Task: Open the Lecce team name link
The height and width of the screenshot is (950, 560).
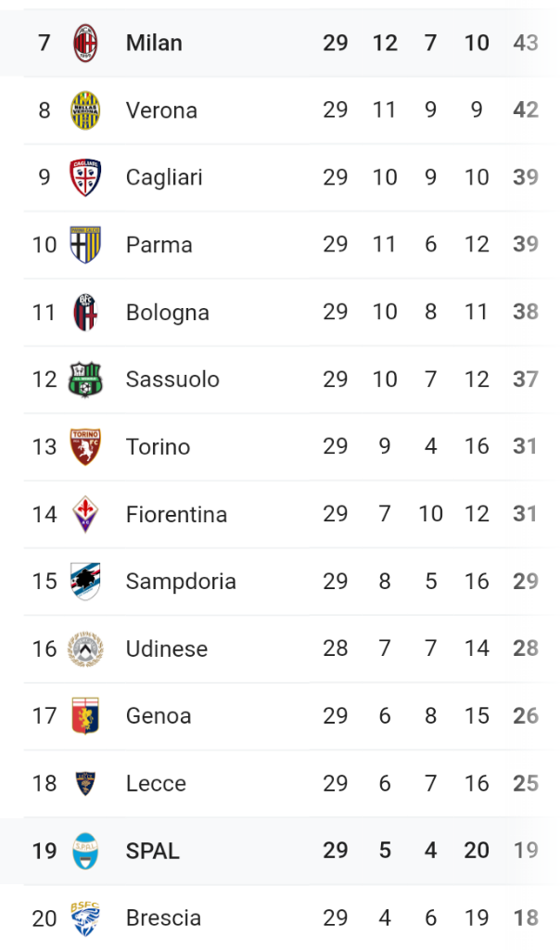Action: [156, 783]
